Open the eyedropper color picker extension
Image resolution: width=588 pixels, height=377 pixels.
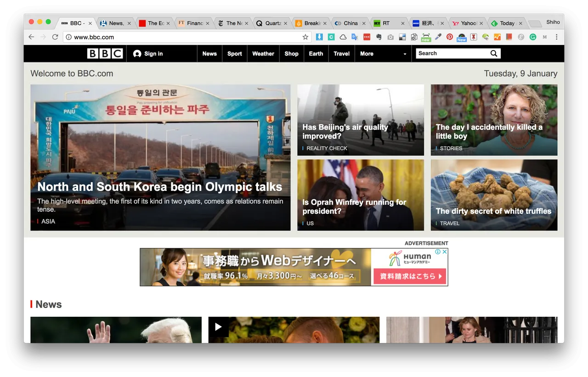pyautogui.click(x=438, y=37)
